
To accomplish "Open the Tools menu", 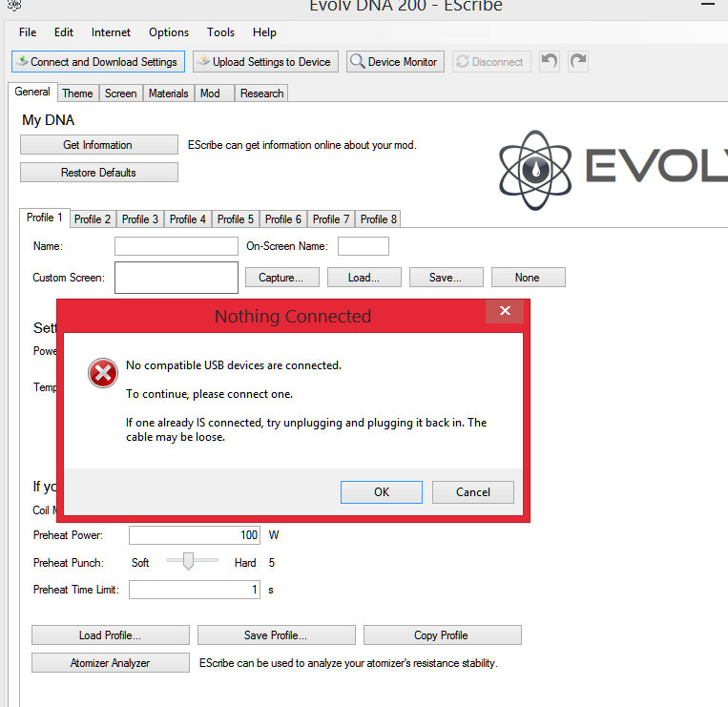I will click(x=220, y=32).
